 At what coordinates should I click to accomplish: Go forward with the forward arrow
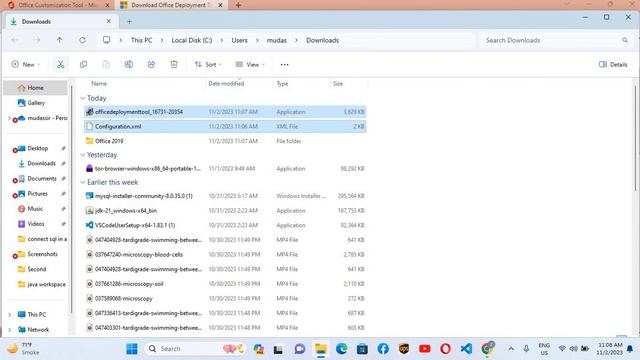coord(37,40)
